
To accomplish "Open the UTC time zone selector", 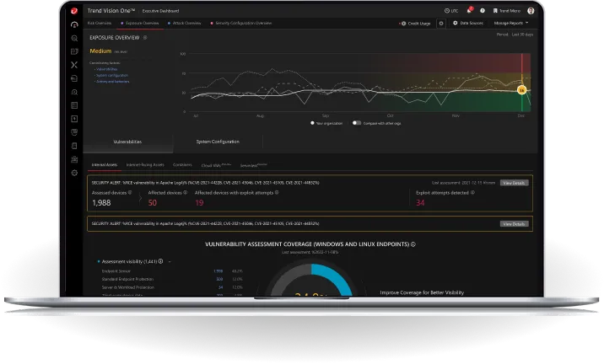I will pos(451,11).
